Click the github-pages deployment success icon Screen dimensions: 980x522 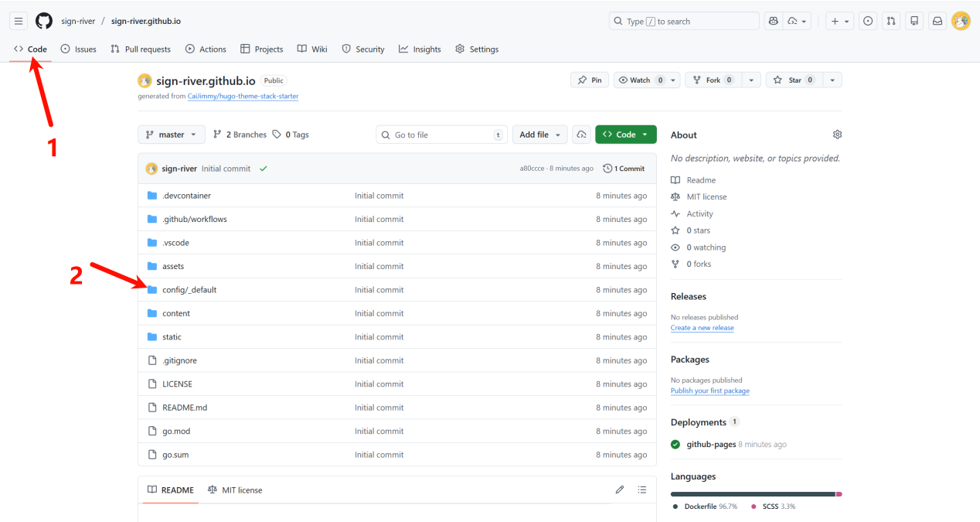(x=675, y=445)
